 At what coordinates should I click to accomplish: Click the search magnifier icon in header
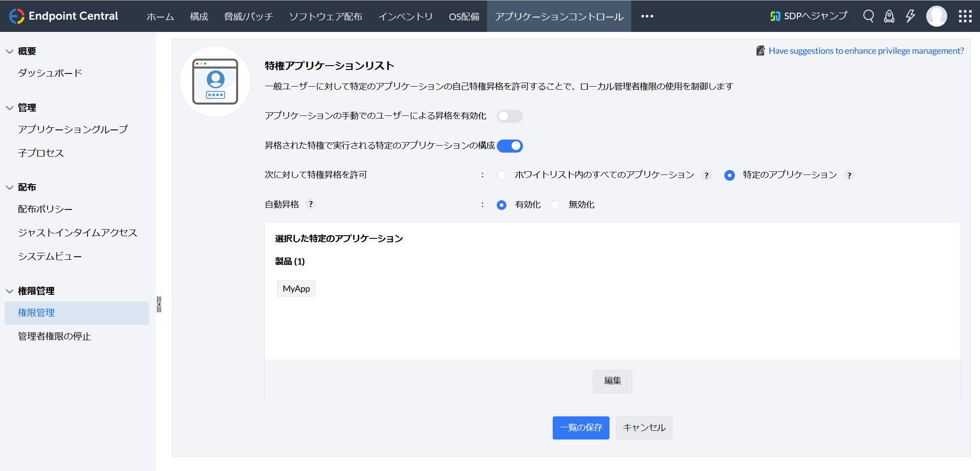click(868, 16)
